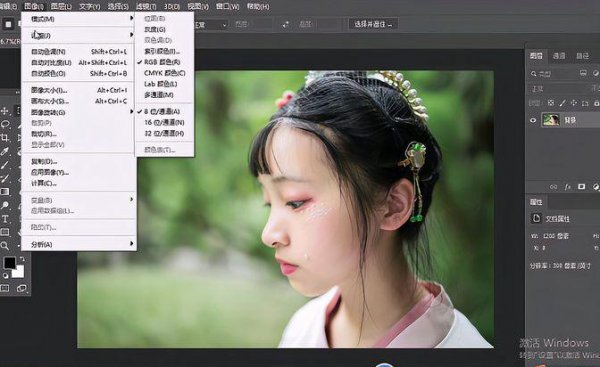The height and width of the screenshot is (367, 600).
Task: Choose CMYK 颜色 mode
Action: pos(165,73)
